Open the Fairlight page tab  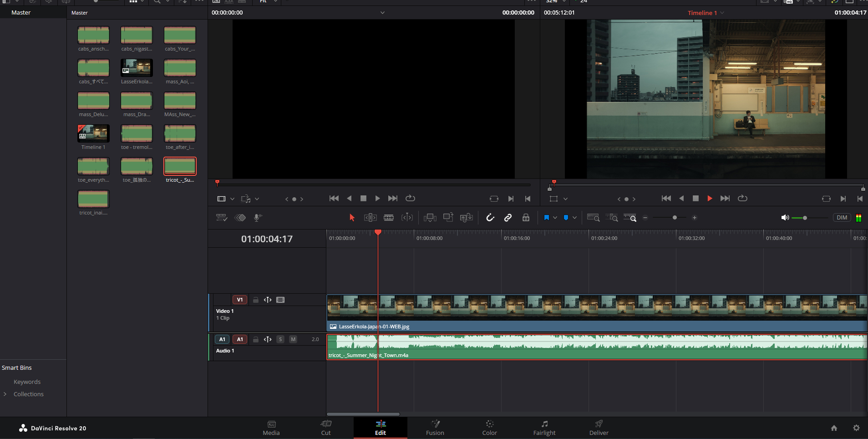pos(544,428)
